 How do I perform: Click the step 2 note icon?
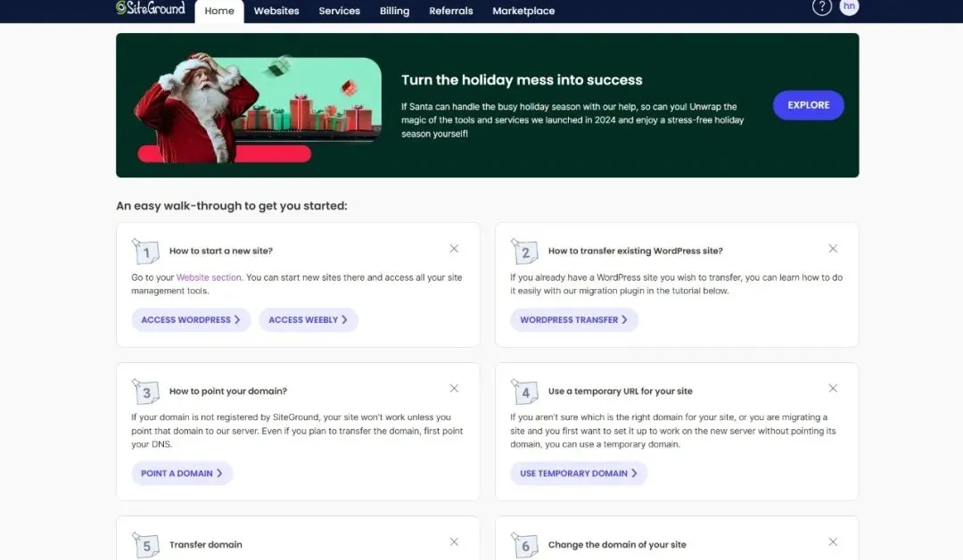pyautogui.click(x=524, y=251)
